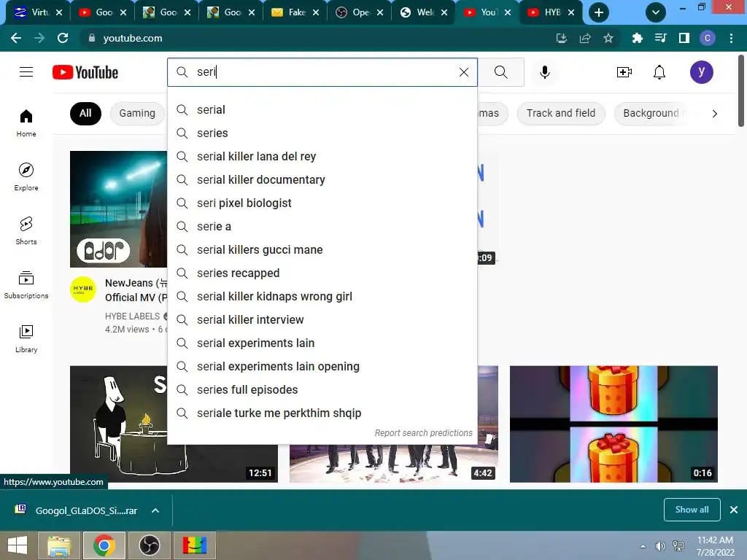Switch to the 'Fake' browser tab
The width and height of the screenshot is (747, 560).
click(x=295, y=12)
